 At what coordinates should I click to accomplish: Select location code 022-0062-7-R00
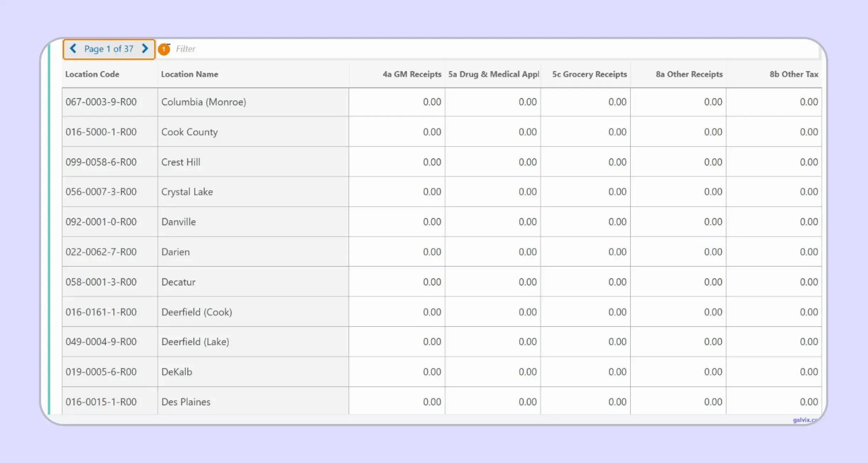101,252
